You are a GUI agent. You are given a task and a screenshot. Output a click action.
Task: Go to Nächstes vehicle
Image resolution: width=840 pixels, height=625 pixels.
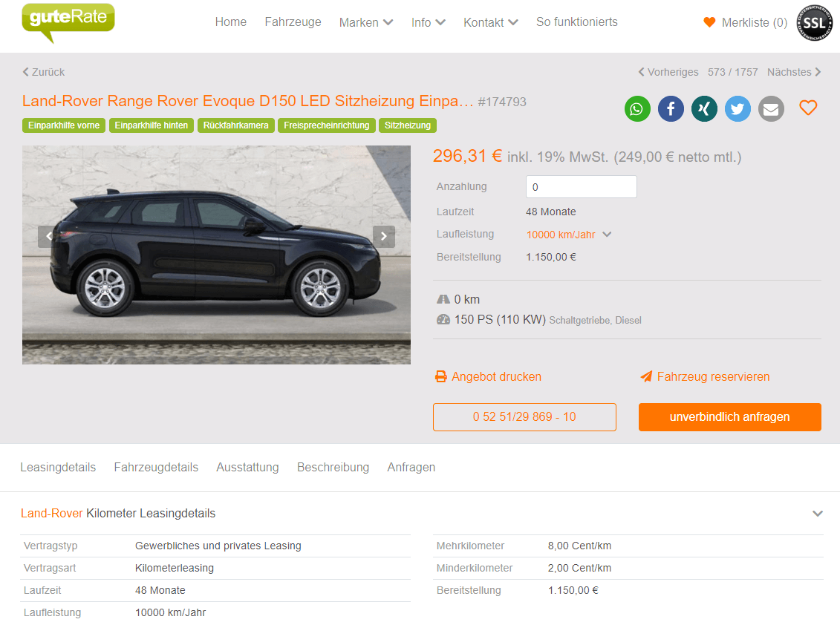tap(794, 72)
